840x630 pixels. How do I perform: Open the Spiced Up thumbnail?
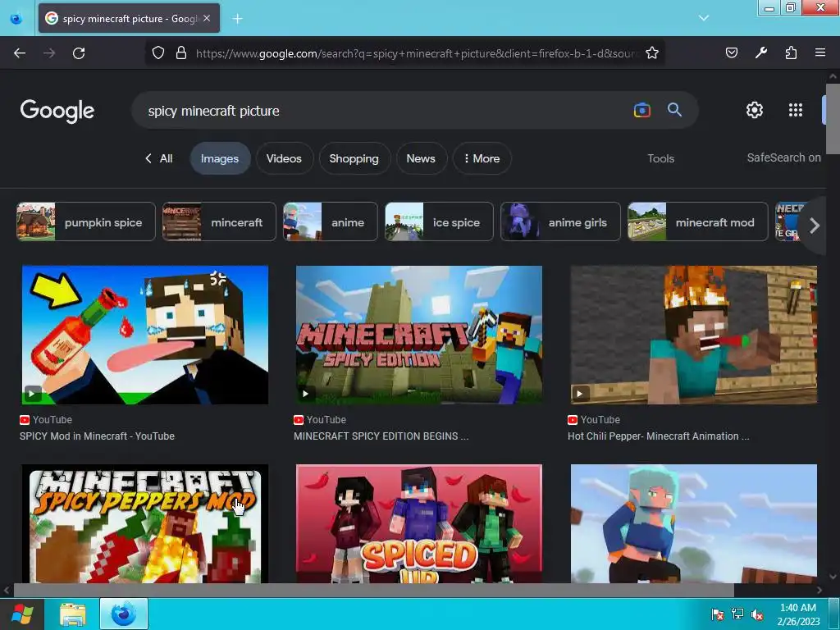point(419,524)
